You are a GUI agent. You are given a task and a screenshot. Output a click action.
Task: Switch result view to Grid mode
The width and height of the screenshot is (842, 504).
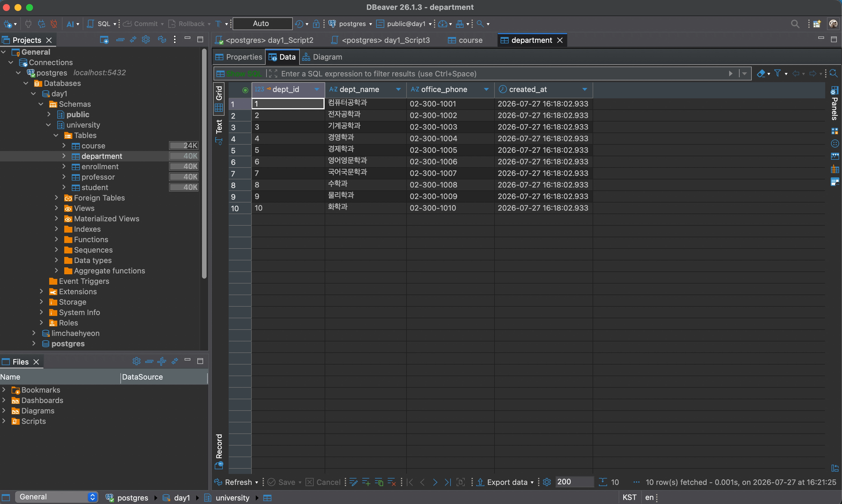pos(219,98)
